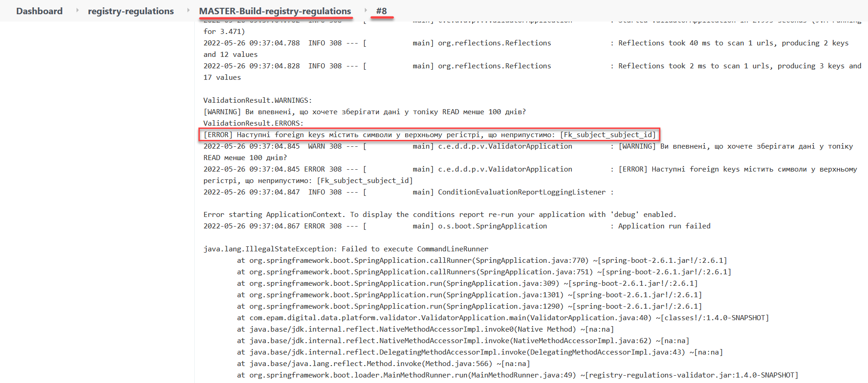Click 'Reflections took 2 ms' log entry
This screenshot has height=383, width=868.
tap(533, 72)
